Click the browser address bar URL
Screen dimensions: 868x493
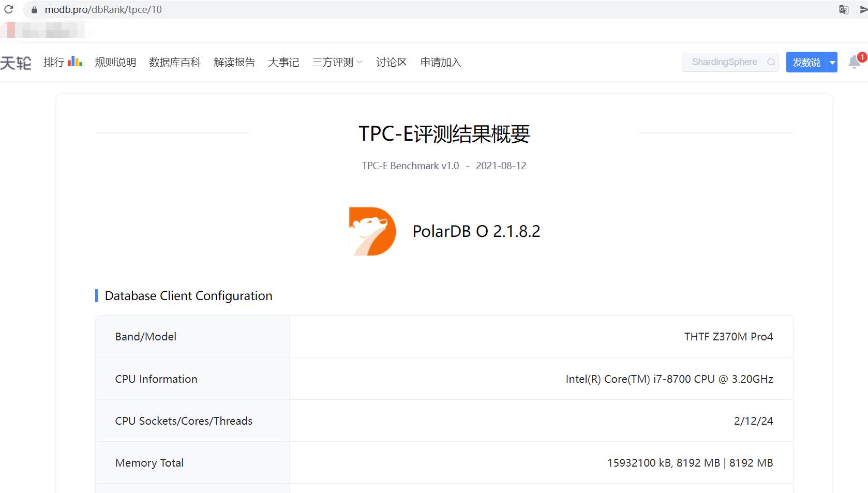[103, 9]
